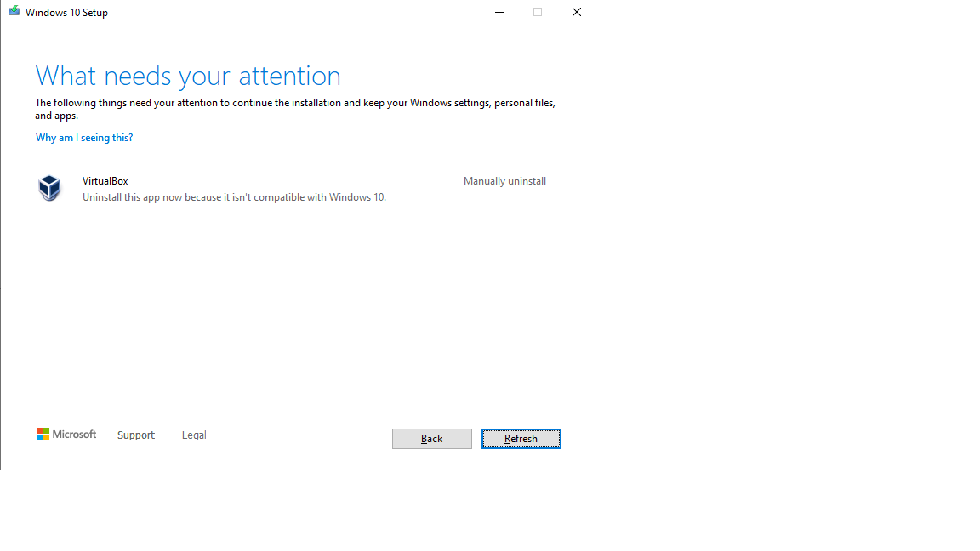The width and height of the screenshot is (980, 551).
Task: Click the 'What needs your attention' heading
Action: click(x=188, y=77)
